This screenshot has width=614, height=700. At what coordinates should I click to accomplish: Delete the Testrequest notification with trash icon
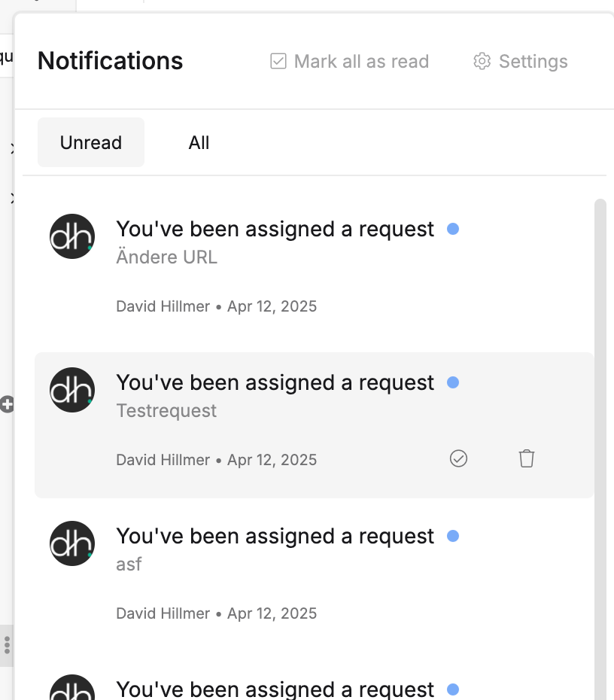[527, 458]
